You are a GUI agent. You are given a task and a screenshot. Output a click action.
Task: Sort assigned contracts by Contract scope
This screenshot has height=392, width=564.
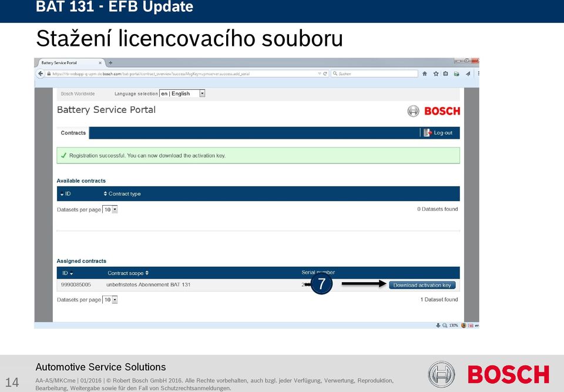tap(128, 273)
